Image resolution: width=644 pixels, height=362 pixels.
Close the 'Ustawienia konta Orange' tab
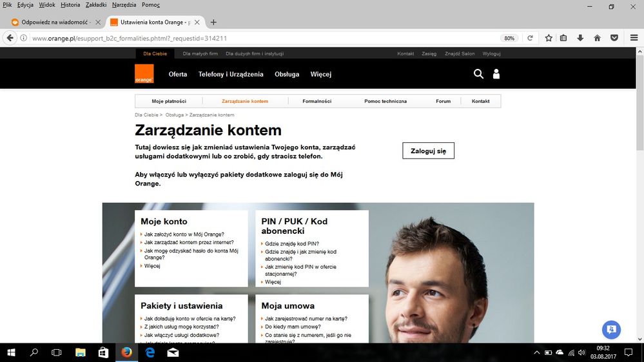pos(197,22)
